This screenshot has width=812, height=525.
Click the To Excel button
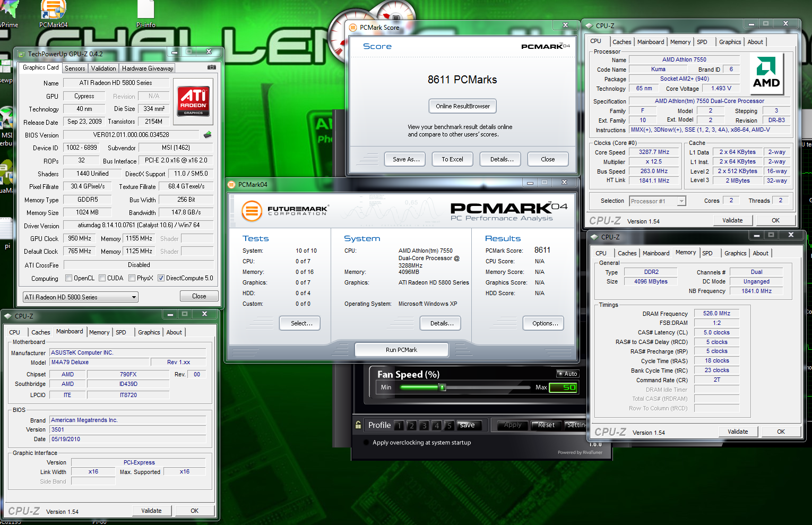click(453, 159)
